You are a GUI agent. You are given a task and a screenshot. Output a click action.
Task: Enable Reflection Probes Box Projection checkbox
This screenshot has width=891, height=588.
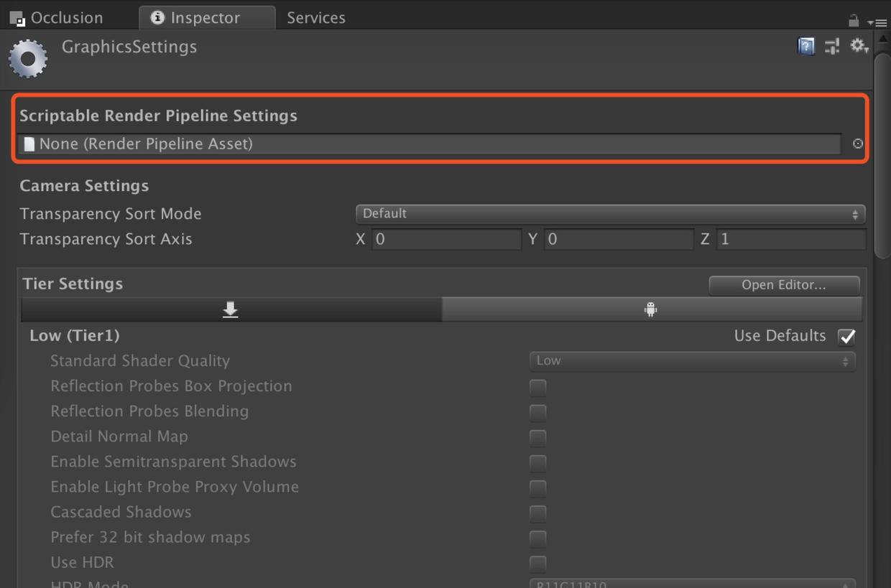(537, 387)
